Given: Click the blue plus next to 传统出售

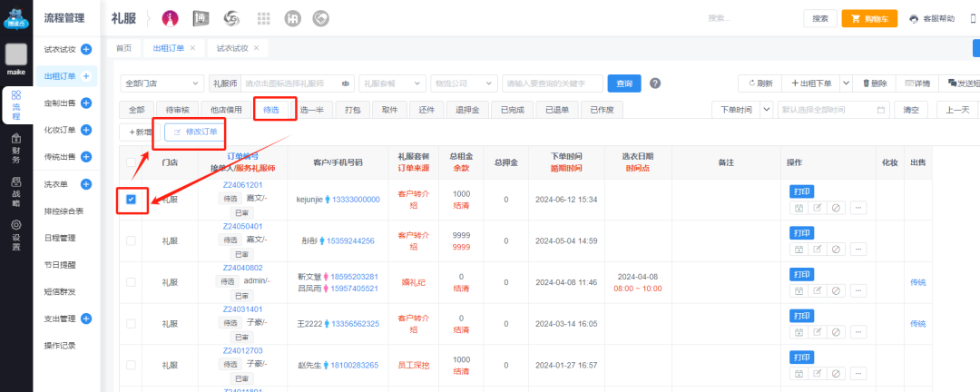Looking at the screenshot, I should click(x=87, y=157).
